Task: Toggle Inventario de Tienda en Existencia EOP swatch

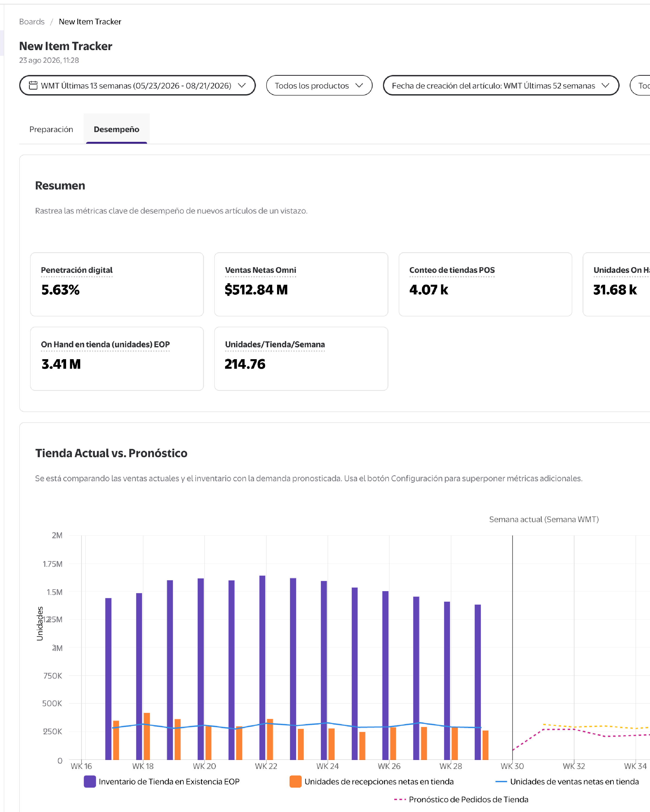Action: tap(90, 781)
